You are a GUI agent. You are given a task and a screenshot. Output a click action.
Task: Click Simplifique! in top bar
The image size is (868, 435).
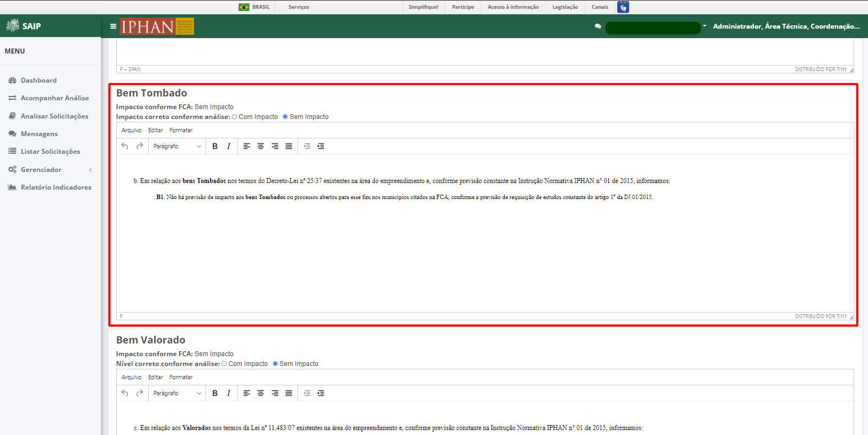pos(423,7)
